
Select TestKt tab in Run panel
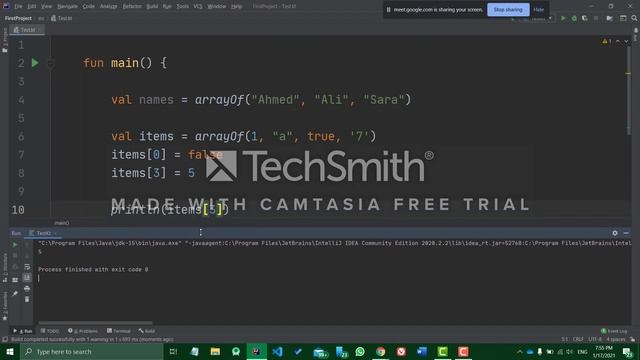[42, 233]
